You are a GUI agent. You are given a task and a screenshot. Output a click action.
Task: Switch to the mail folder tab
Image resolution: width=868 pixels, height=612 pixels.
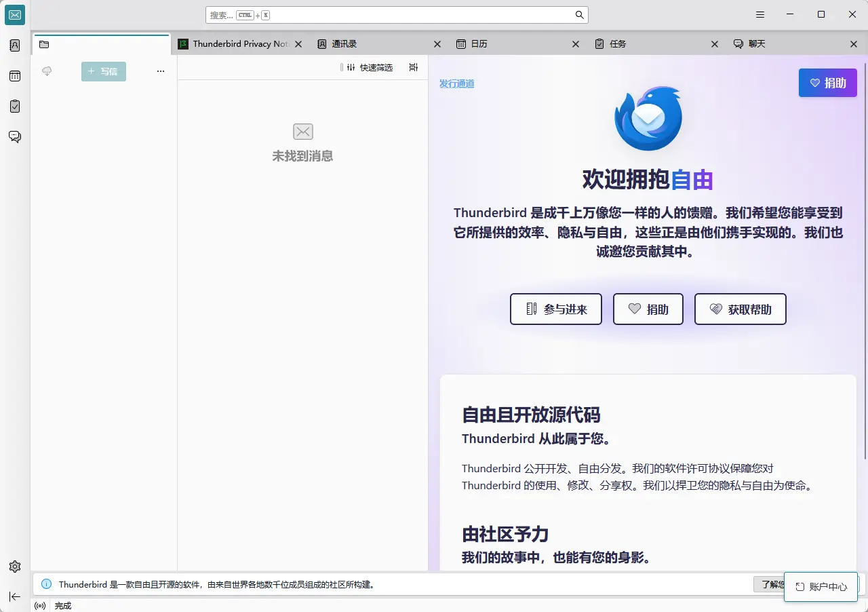[x=102, y=44]
